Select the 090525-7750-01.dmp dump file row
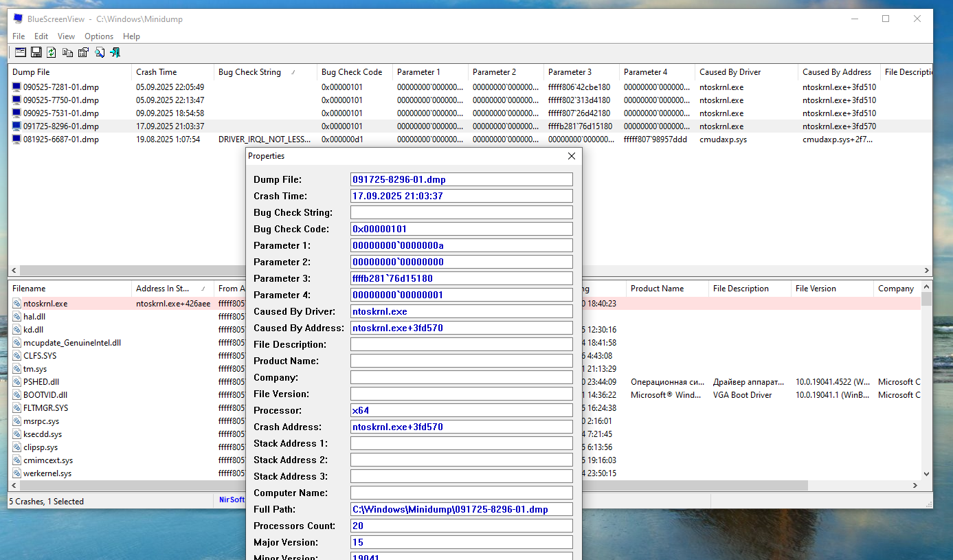 pos(470,100)
